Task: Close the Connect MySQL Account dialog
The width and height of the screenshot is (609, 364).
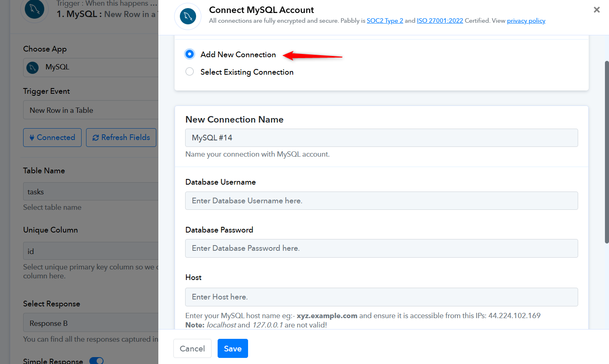Action: (x=596, y=10)
